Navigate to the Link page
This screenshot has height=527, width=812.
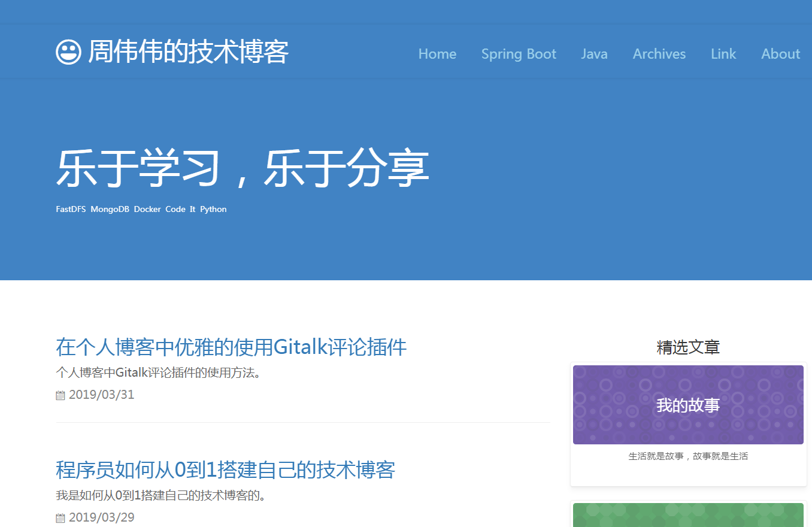723,54
